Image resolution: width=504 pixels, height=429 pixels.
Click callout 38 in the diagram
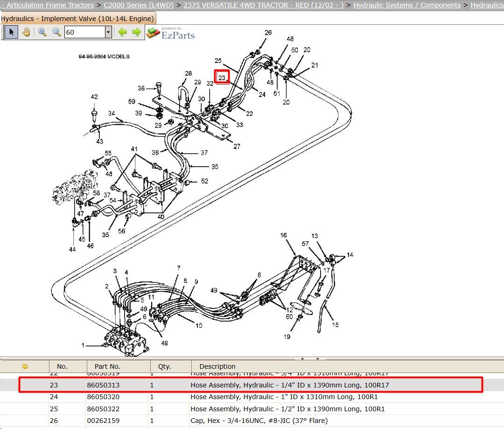pos(141,88)
